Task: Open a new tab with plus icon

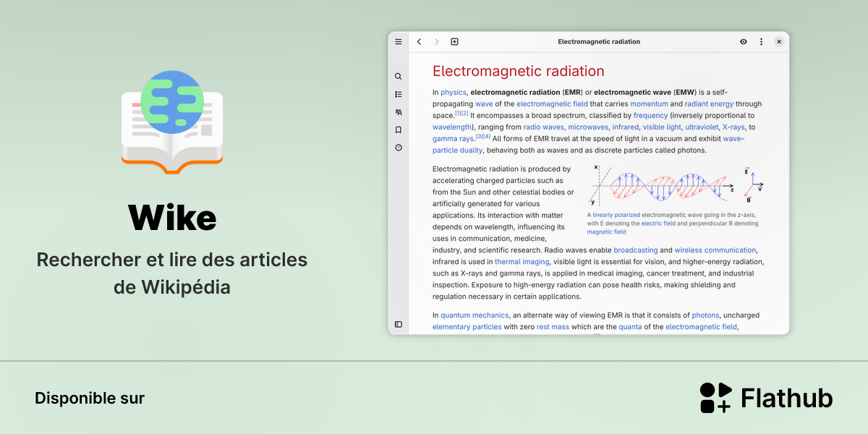Action: point(454,42)
